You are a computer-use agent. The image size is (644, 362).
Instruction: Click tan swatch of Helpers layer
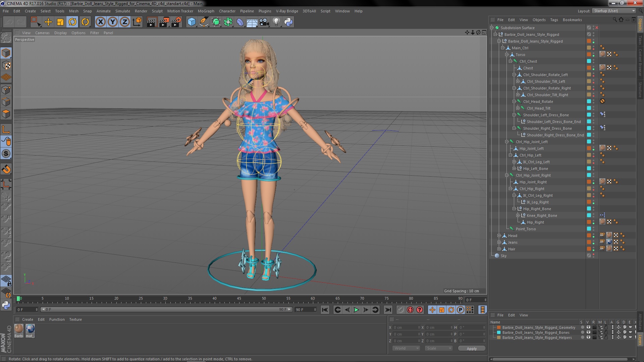pos(499,338)
